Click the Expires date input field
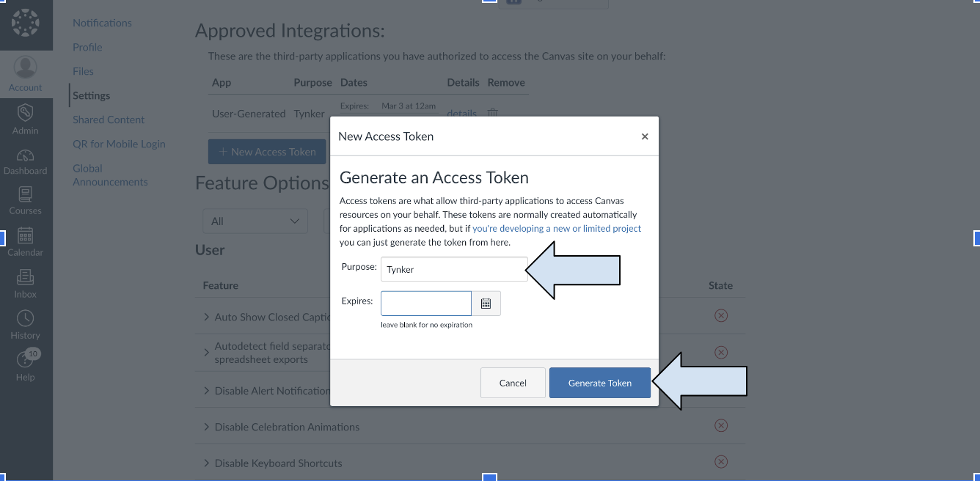This screenshot has width=980, height=481. click(x=425, y=304)
